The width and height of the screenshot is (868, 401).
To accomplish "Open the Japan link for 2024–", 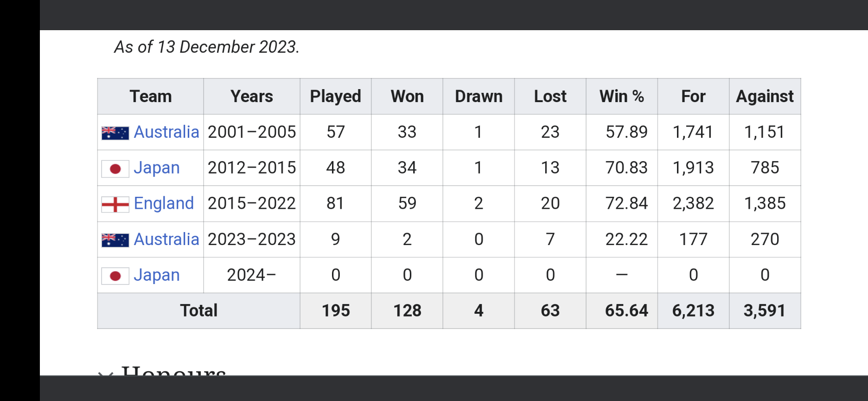I will pyautogui.click(x=156, y=275).
